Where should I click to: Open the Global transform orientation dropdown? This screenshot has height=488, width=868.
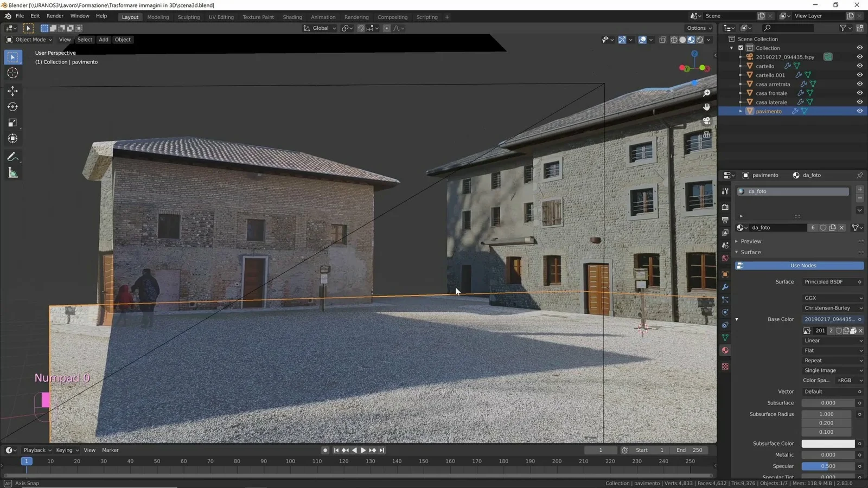tap(320, 28)
